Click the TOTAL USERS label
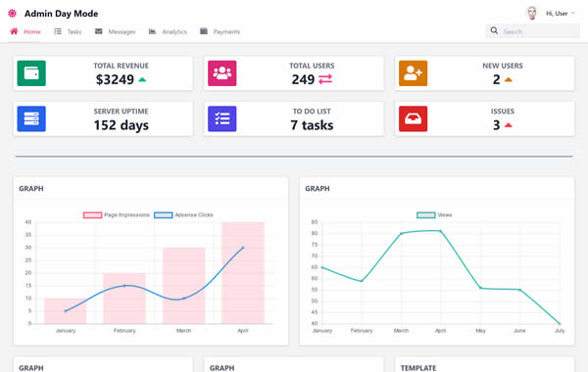The width and height of the screenshot is (588, 372). coord(312,66)
